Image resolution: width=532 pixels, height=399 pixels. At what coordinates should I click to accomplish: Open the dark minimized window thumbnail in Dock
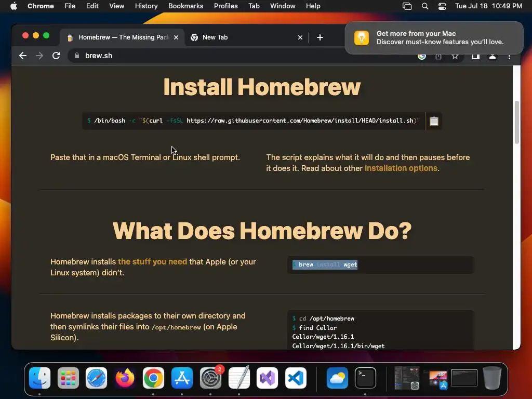tap(464, 378)
